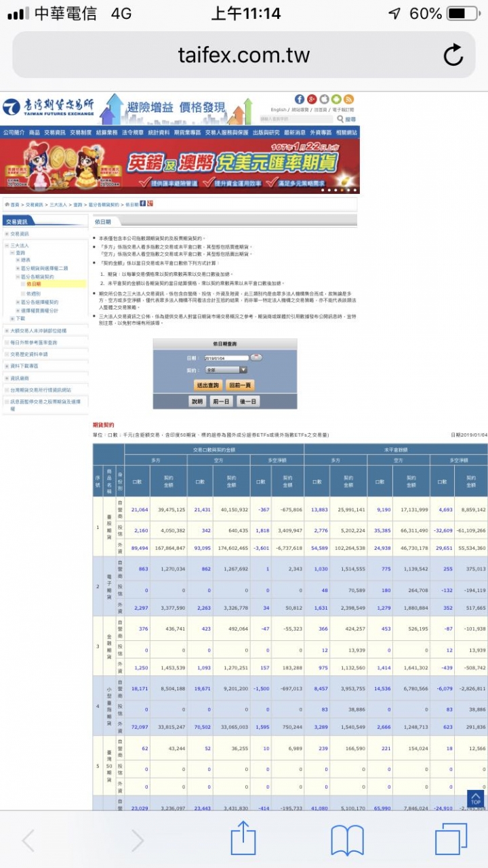Click the 72,097 volume link in table
Image resolution: width=488 pixels, height=868 pixels.
point(140,726)
